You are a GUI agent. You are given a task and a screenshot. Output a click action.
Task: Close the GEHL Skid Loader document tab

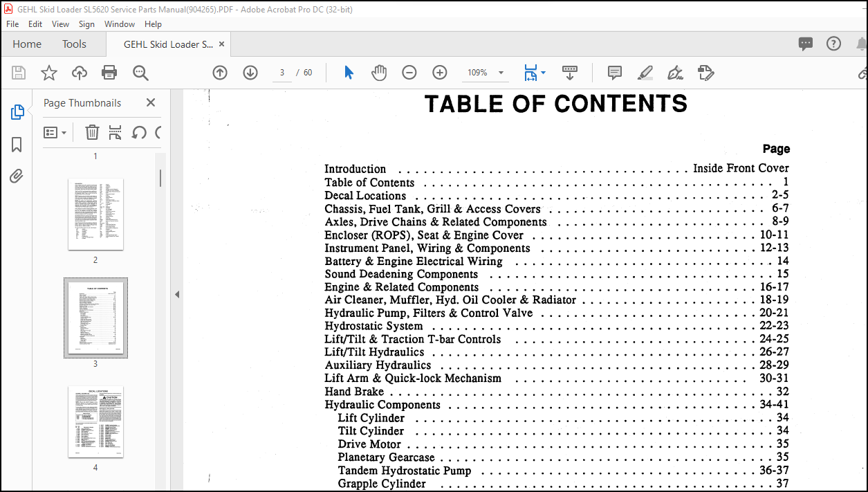click(222, 44)
